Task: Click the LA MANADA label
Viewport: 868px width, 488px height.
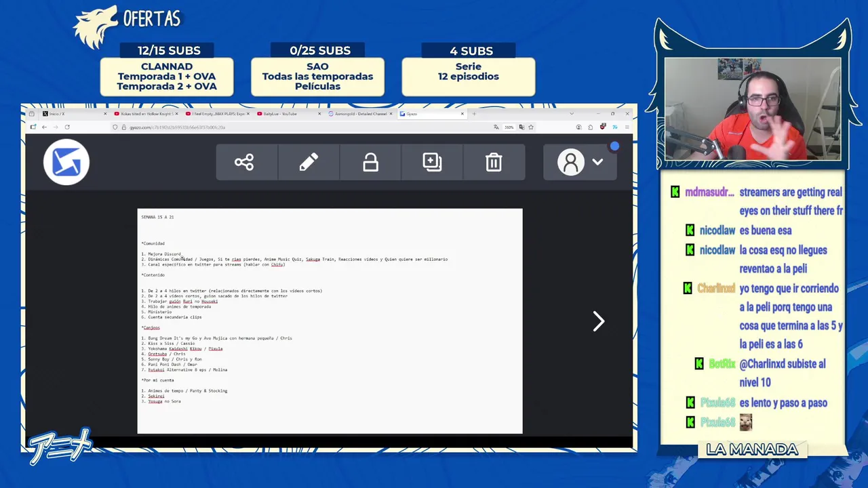Action: click(752, 449)
